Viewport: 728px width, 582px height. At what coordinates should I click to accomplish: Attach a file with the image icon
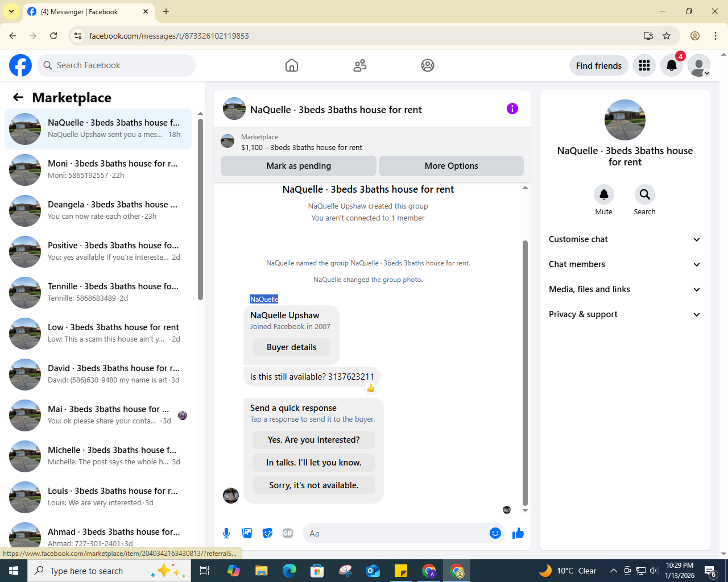coord(247,533)
